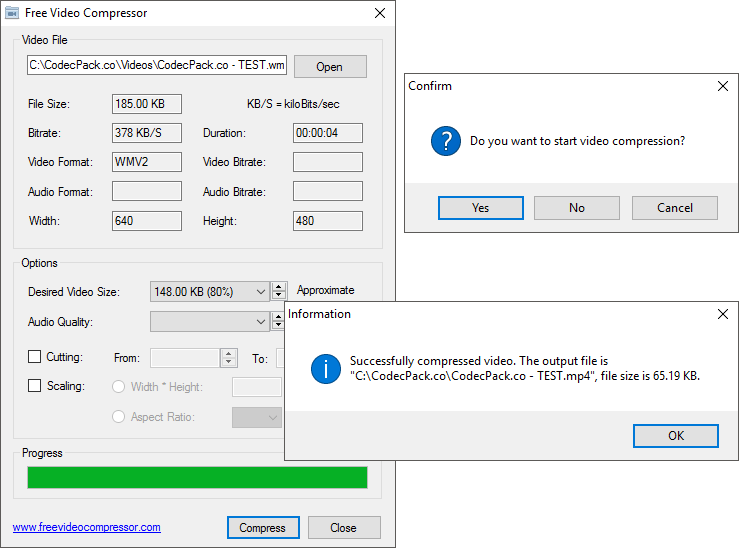Click the Duration field 00:00:04
The image size is (739, 548).
point(328,133)
